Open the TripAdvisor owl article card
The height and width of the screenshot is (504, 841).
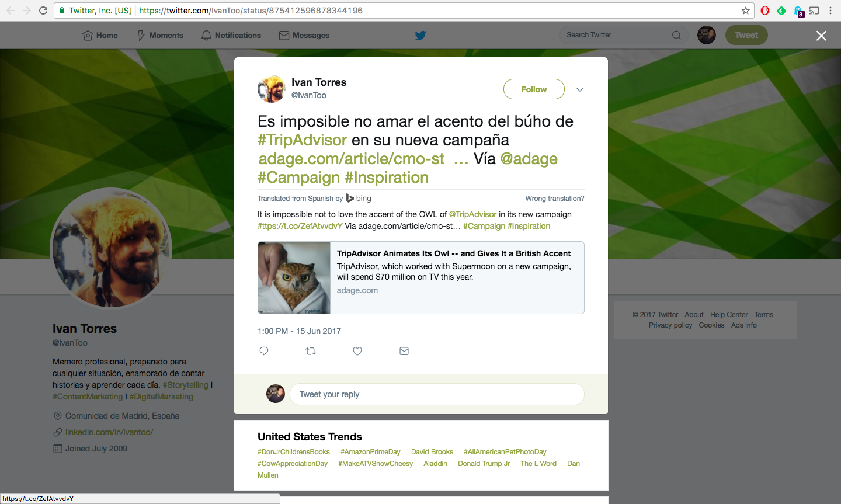coord(421,278)
